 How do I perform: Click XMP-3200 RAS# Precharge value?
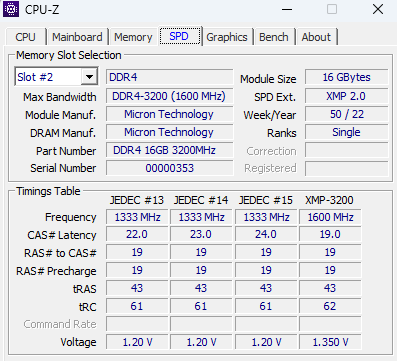[x=330, y=270]
